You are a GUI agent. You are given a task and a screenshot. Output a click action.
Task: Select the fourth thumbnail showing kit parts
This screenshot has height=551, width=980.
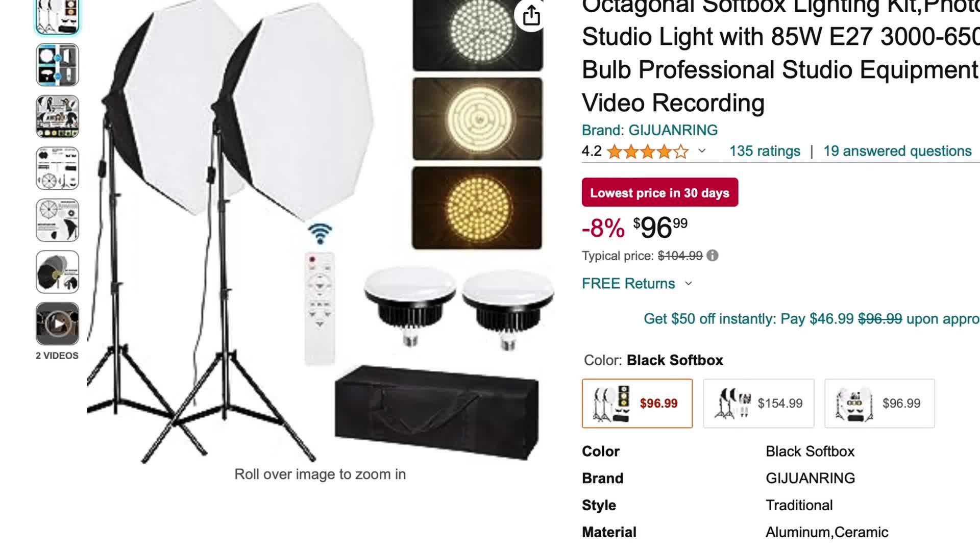(57, 168)
